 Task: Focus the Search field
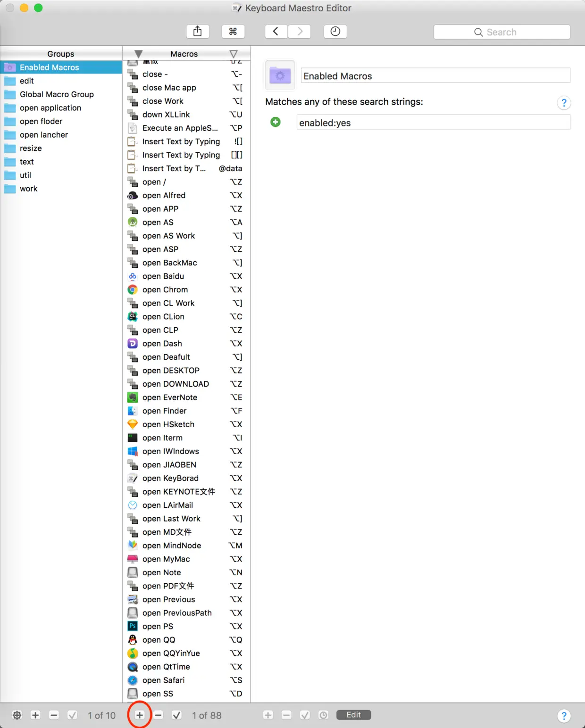pos(502,32)
